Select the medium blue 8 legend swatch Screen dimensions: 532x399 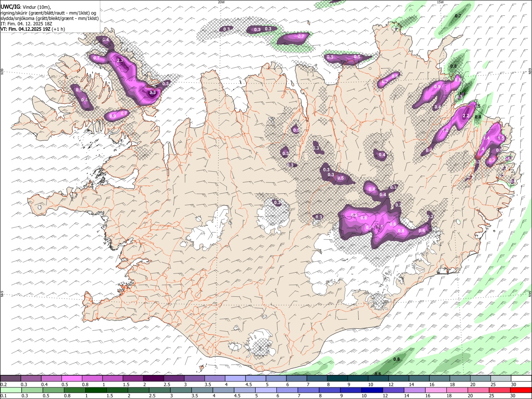coord(330,390)
